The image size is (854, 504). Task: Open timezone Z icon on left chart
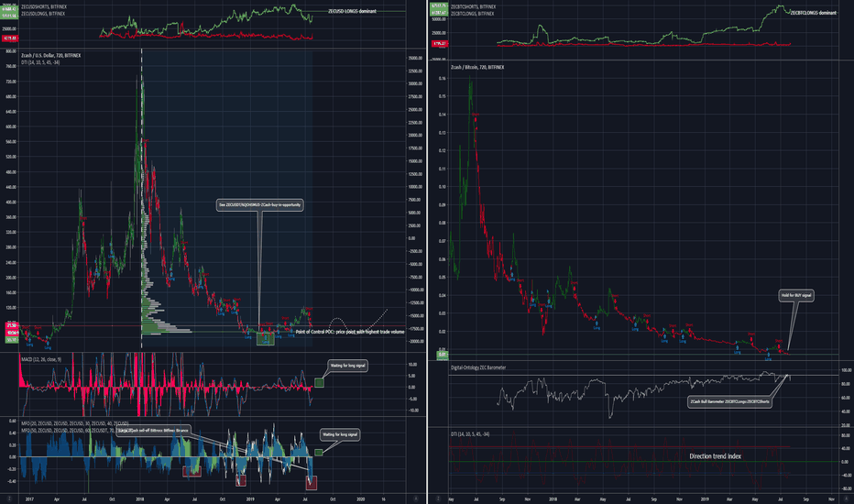point(10,499)
